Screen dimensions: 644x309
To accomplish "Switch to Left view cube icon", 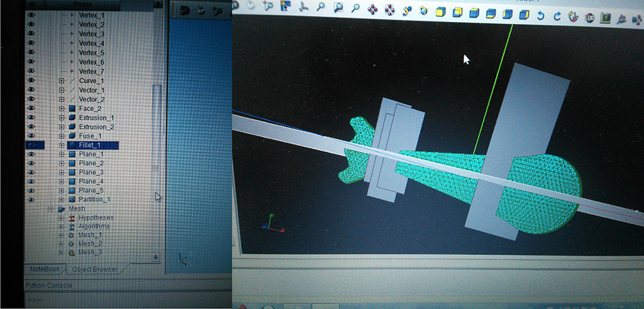I will click(x=508, y=14).
